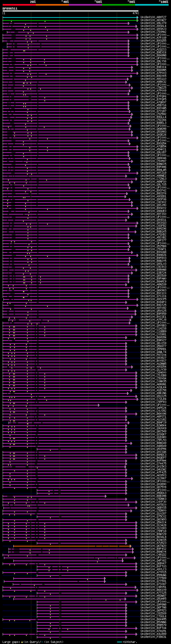Select hit UniRef100_B7FQP6
This screenshot has height=644, width=171.
(153, 97)
